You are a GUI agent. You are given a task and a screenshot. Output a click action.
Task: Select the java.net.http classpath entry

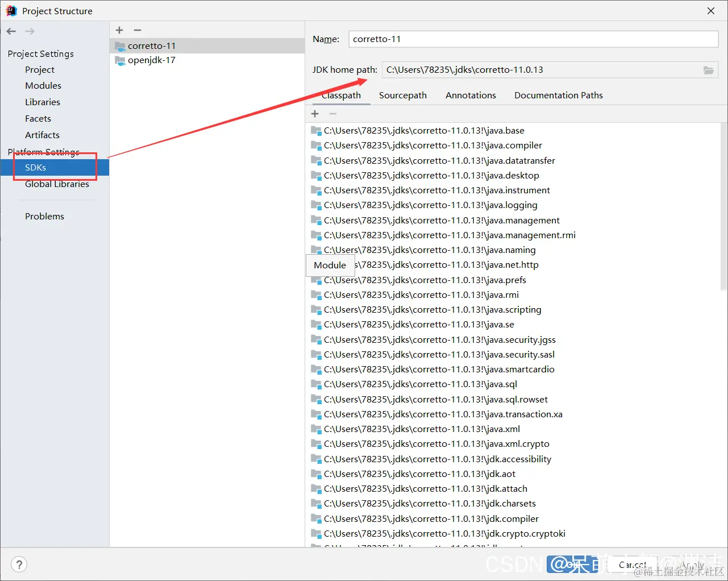[446, 265]
